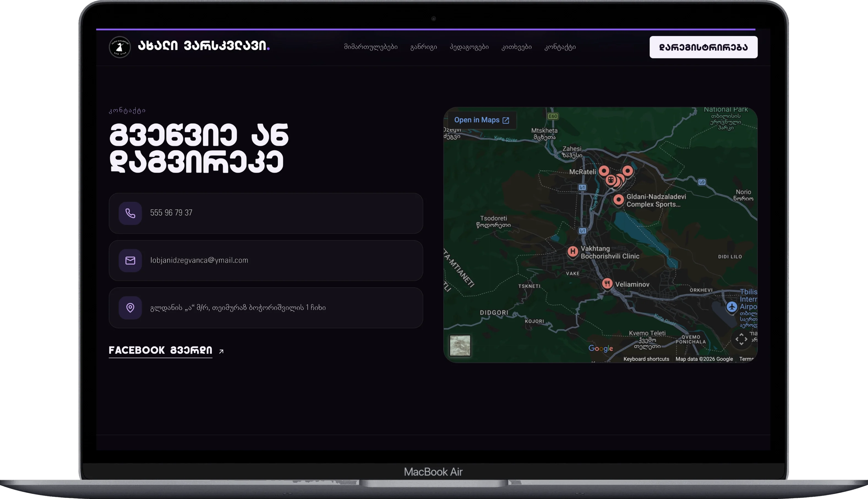Viewport: 868px width, 499px height.
Task: Switch to satellite view via map thumbnail
Action: coord(460,345)
